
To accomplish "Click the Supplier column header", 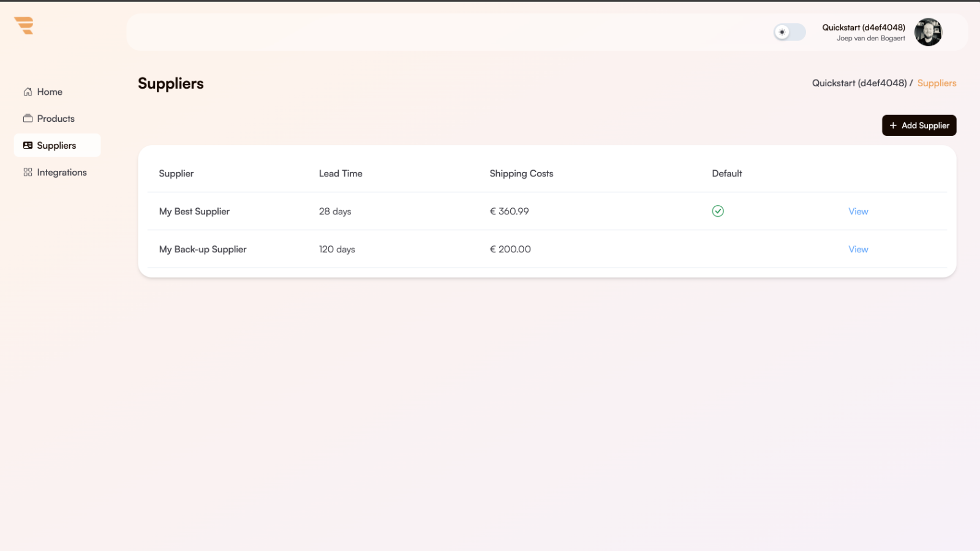I will 176,173.
